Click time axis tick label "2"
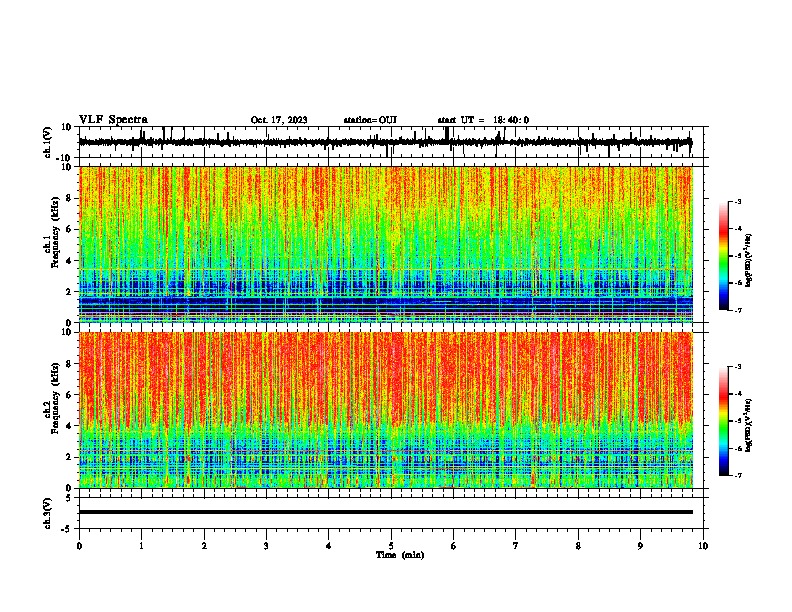The image size is (792, 612). 204,546
